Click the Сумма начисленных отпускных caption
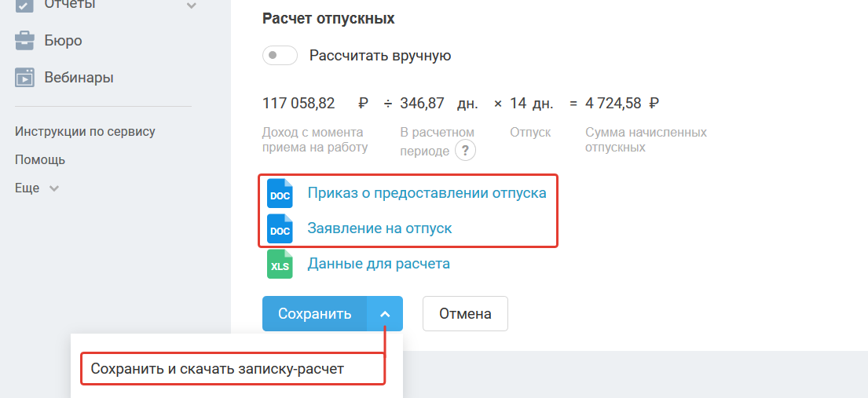 coord(646,140)
